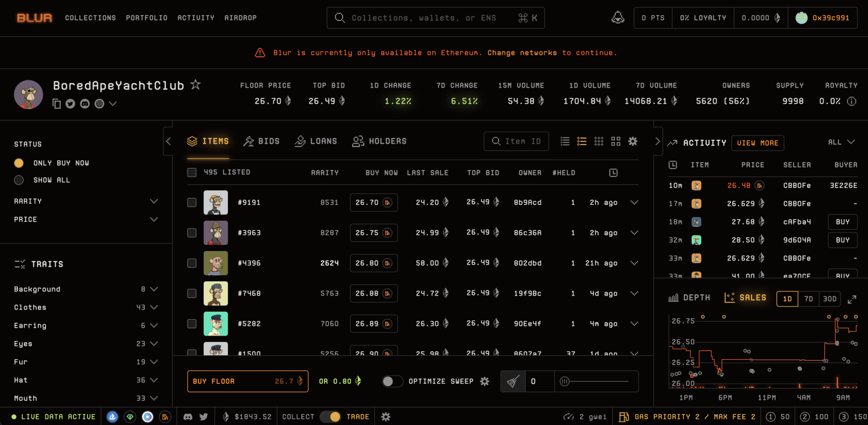Open the activity ALL filter dropdown

841,142
